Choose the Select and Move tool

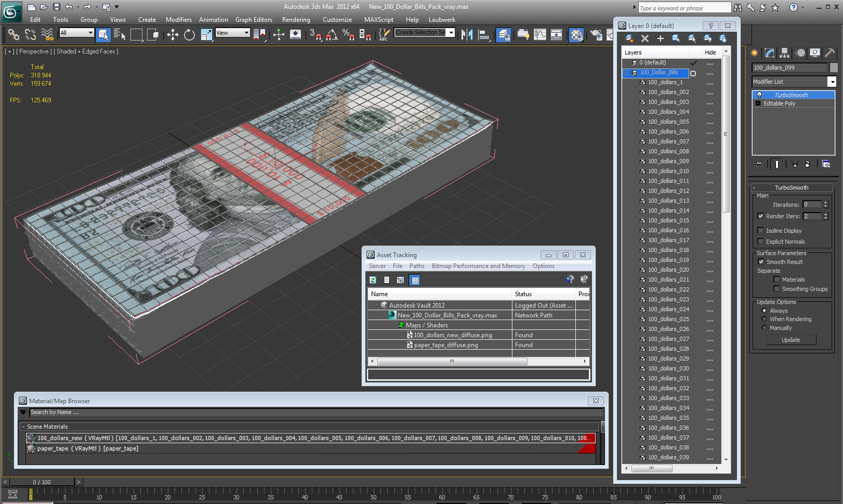pos(173,35)
